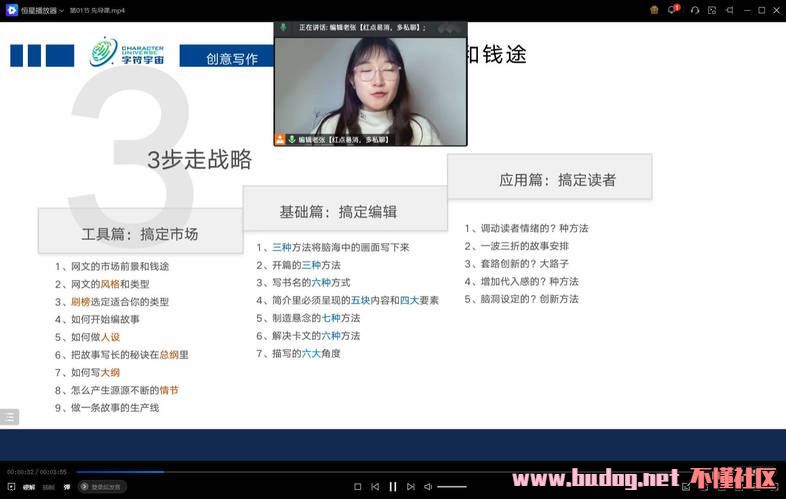Click the player logo icon in title bar
Image resolution: width=786 pixels, height=499 pixels.
[x=12, y=10]
